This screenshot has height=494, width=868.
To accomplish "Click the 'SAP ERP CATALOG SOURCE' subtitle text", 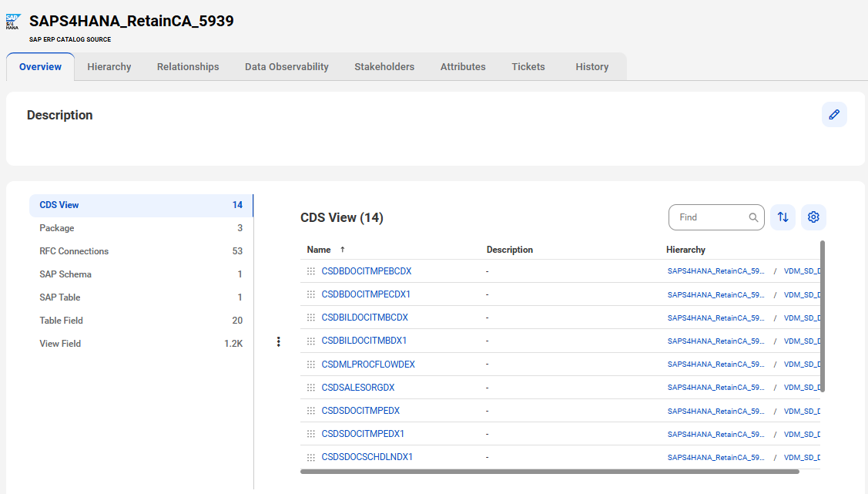I will pos(70,39).
